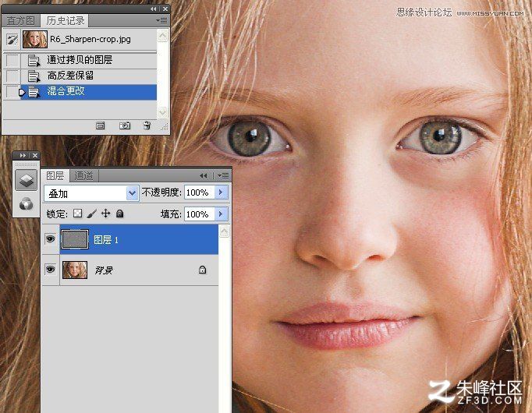Viewport: 532px width, 413px height.
Task: Click the History panel scroll down arrow
Action: click(x=163, y=112)
